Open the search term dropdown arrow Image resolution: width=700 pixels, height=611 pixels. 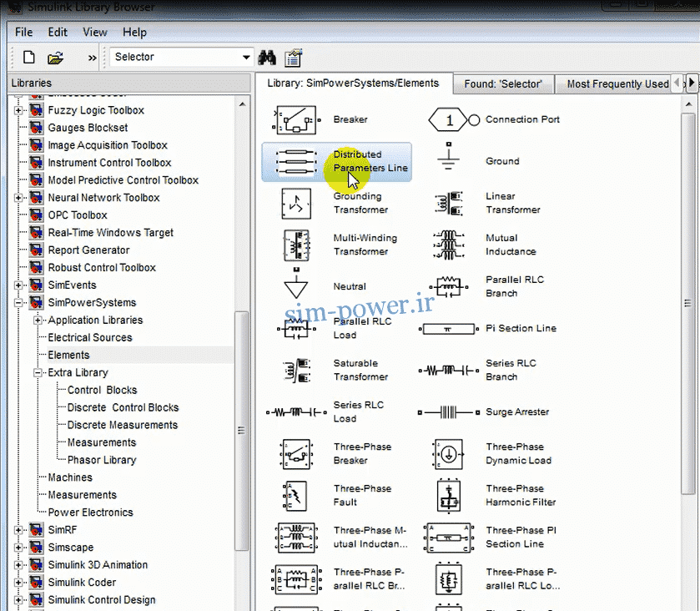tap(246, 57)
